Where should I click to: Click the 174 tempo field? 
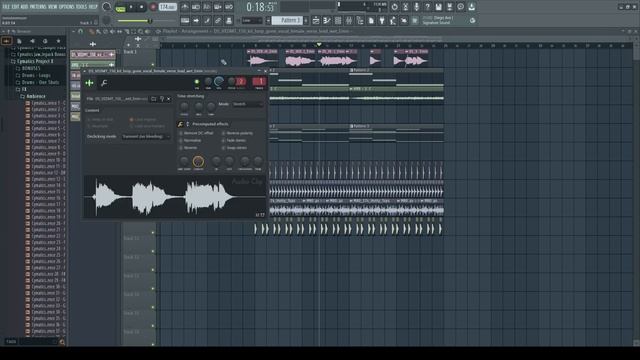click(167, 7)
